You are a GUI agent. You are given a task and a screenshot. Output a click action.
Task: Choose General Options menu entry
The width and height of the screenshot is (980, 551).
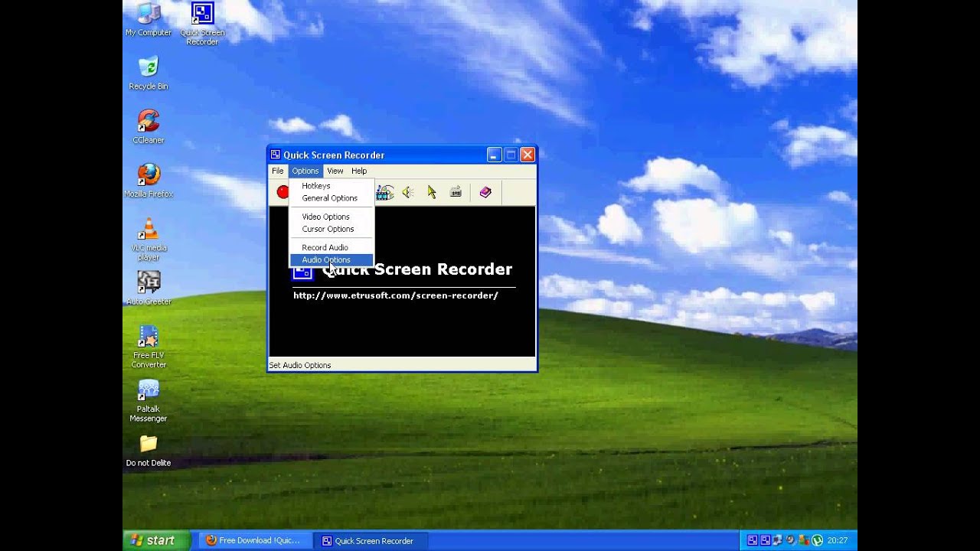pyautogui.click(x=331, y=198)
